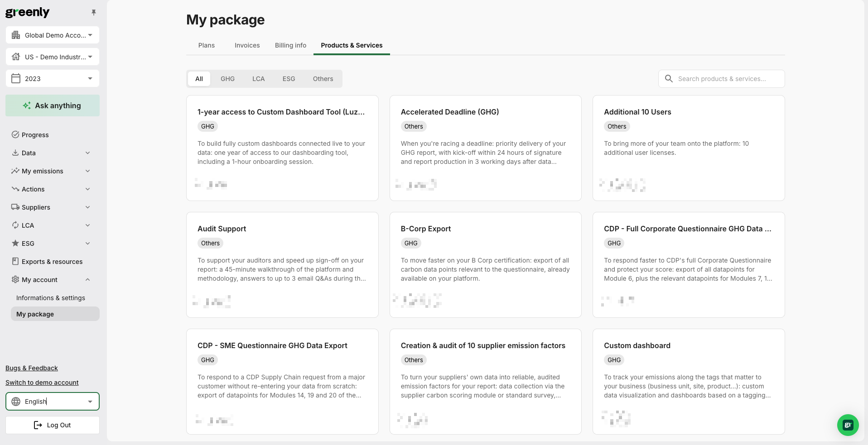Screen dimensions: 868x445
Task: Expand the Data menu chevron
Action: 88,153
